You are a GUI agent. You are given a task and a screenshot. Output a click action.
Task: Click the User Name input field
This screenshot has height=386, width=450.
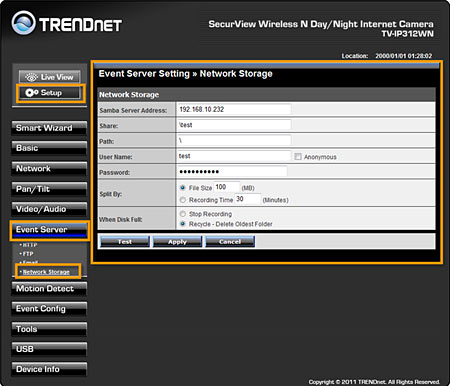[x=234, y=156]
